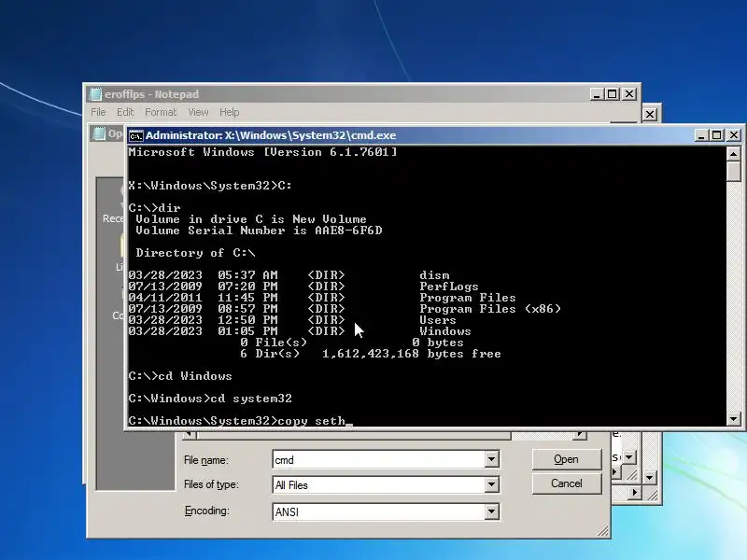Open the Edit menu in Notepad
This screenshot has height=560, width=747.
(x=125, y=112)
